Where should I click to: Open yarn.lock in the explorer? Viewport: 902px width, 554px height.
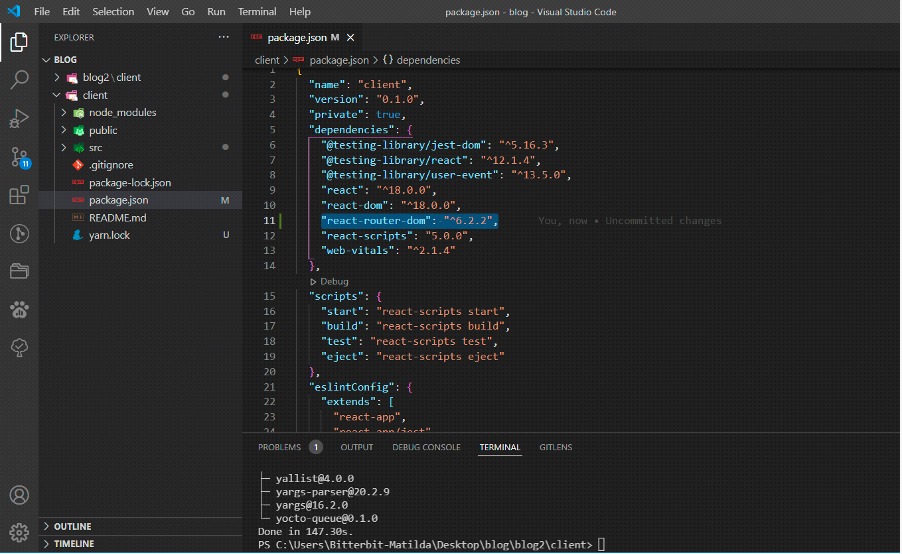pyautogui.click(x=109, y=235)
